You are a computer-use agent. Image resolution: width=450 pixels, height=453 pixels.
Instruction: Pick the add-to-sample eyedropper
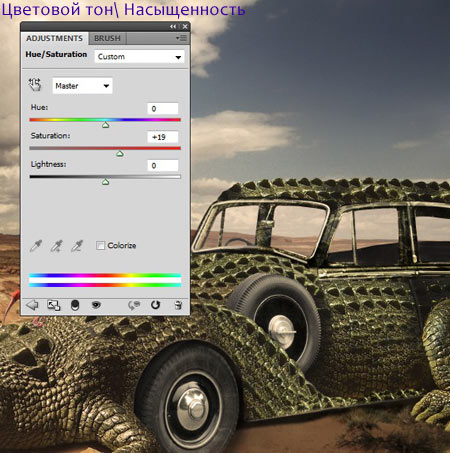(x=56, y=246)
